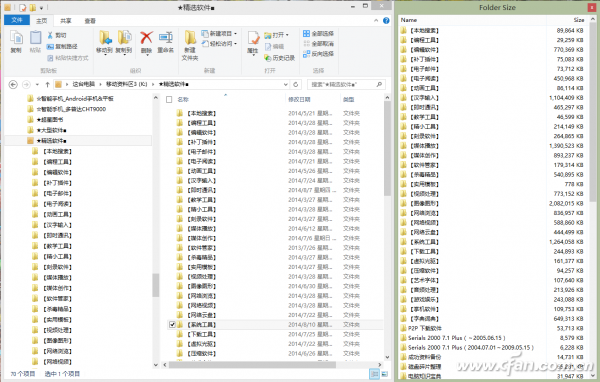Click the 属性 (Properties) checkmark icon

[253, 39]
